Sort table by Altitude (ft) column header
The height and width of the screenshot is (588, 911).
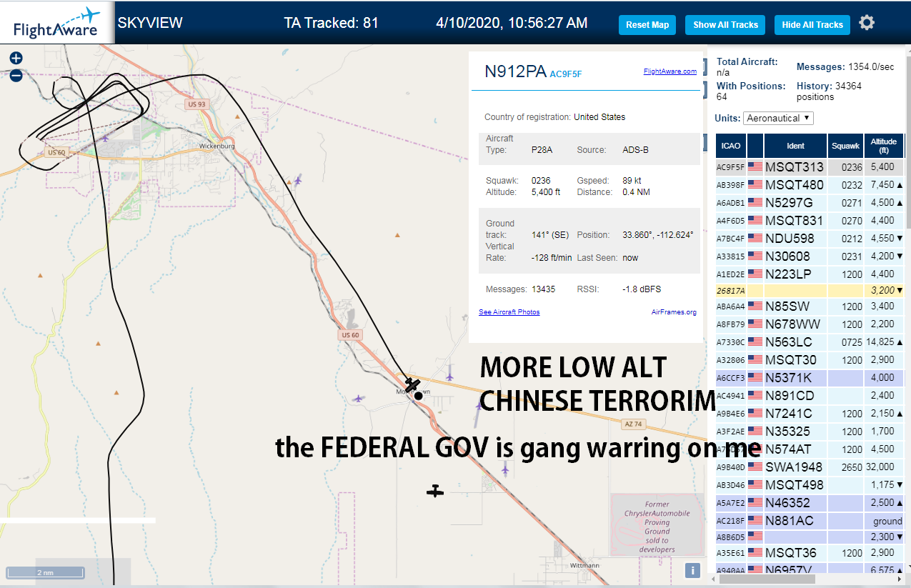click(x=884, y=146)
